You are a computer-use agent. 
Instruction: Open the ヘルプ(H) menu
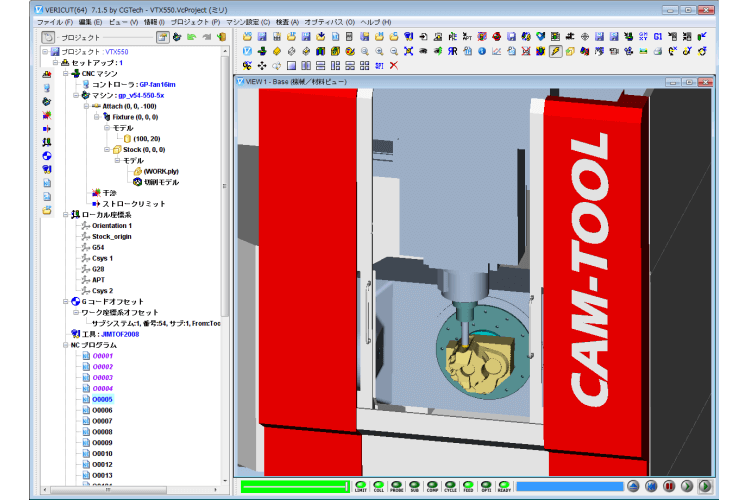pos(375,22)
